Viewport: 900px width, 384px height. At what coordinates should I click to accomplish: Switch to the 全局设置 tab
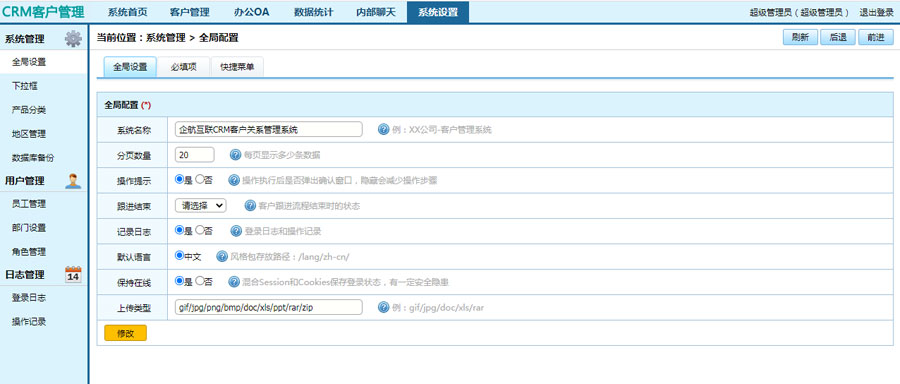pyautogui.click(x=130, y=67)
